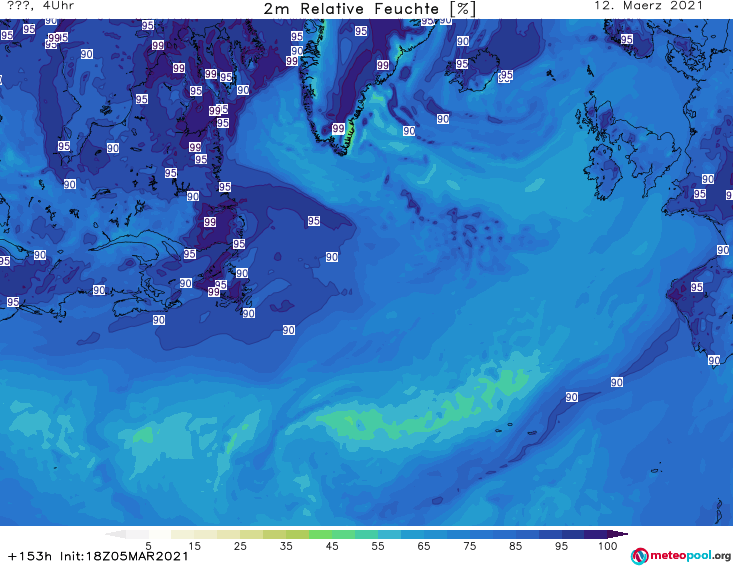Screen dimensions: 733x566
Task: Select the 'Init:18Z05MAR2021' run label
Action: pyautogui.click(x=124, y=556)
